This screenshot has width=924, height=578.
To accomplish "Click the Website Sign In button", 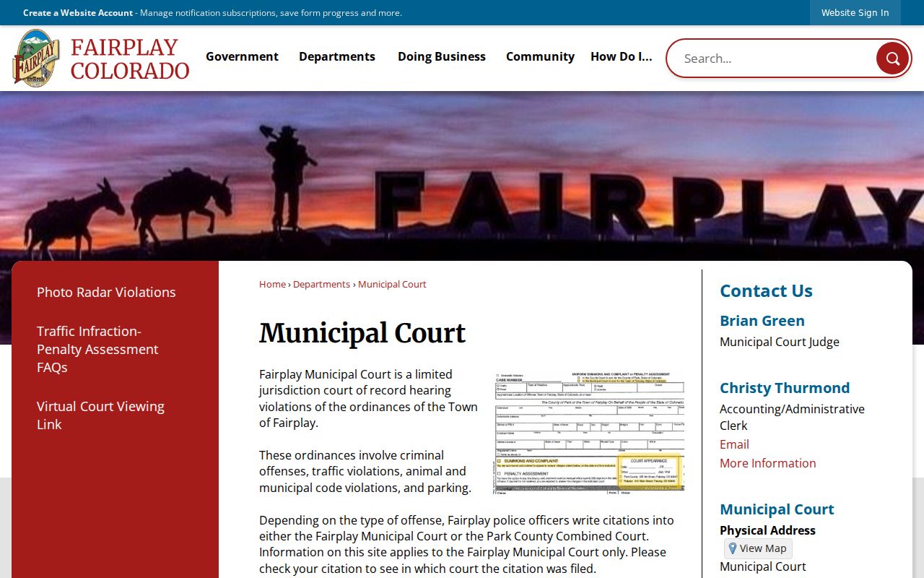I will click(x=855, y=12).
